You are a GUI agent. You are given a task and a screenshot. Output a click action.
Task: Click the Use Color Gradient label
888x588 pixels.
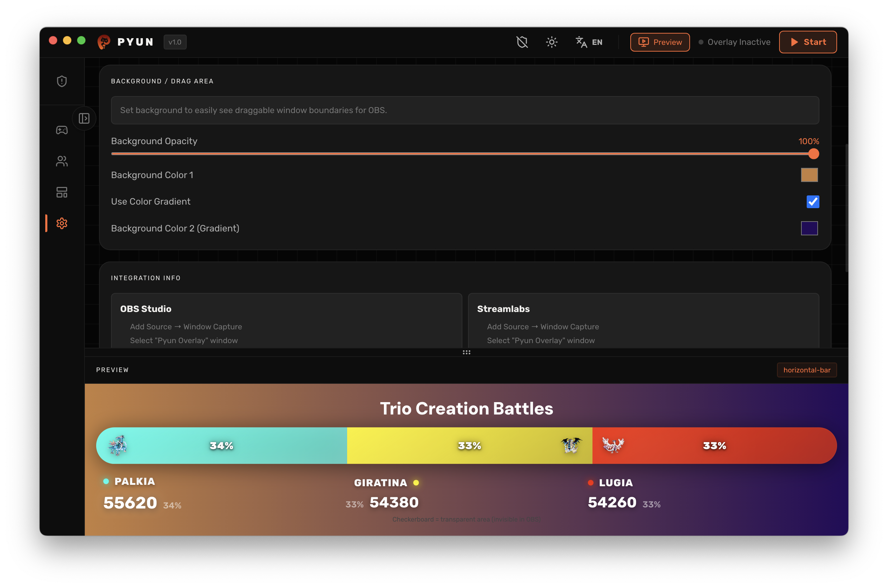coord(151,202)
